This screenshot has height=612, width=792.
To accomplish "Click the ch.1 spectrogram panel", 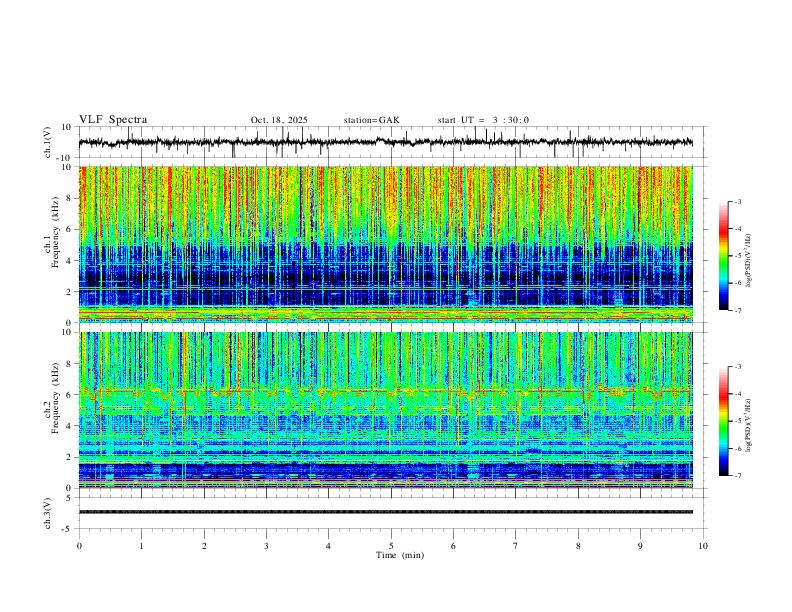I will tap(386, 244).
